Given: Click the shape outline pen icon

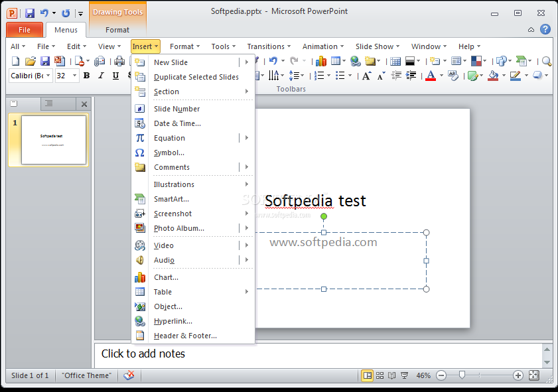Looking at the screenshot, I should coord(515,76).
